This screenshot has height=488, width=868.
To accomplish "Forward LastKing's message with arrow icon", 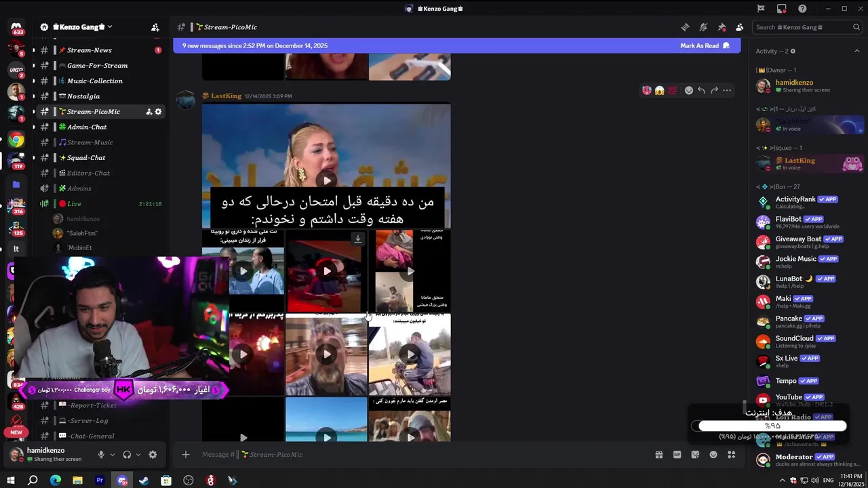I will [x=714, y=90].
